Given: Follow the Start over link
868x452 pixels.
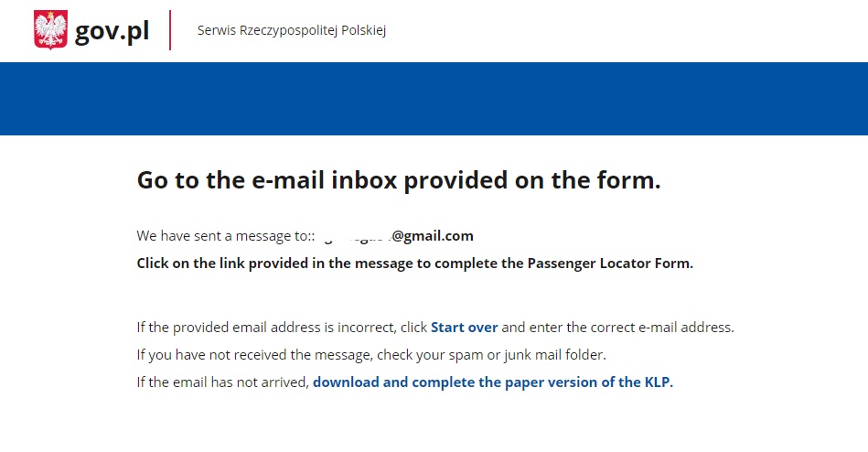Looking at the screenshot, I should point(464,328).
